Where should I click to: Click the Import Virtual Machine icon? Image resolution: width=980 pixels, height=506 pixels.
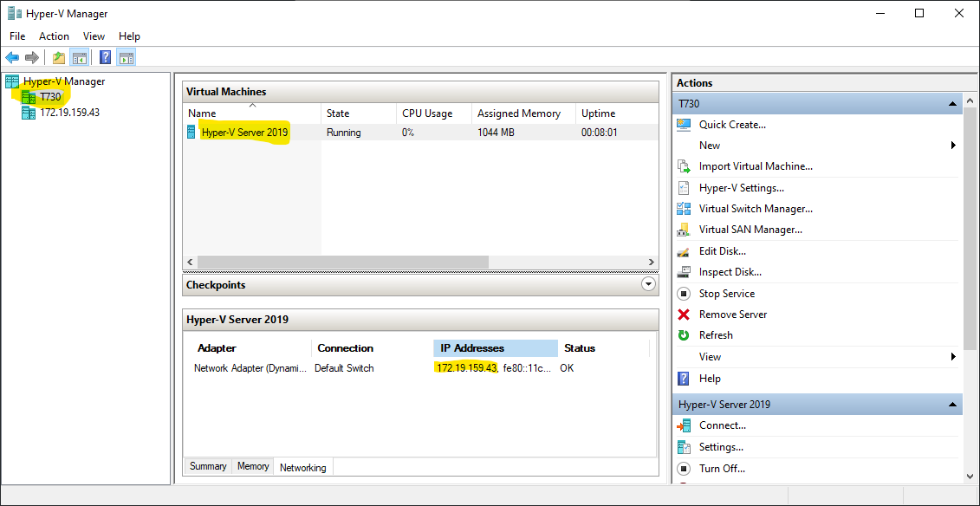[684, 166]
